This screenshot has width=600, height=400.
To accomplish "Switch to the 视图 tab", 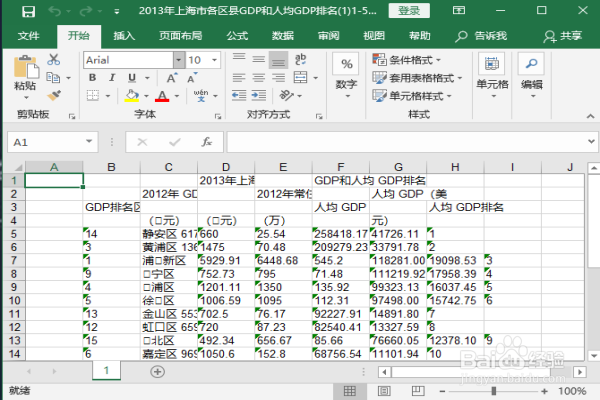I will click(x=374, y=36).
